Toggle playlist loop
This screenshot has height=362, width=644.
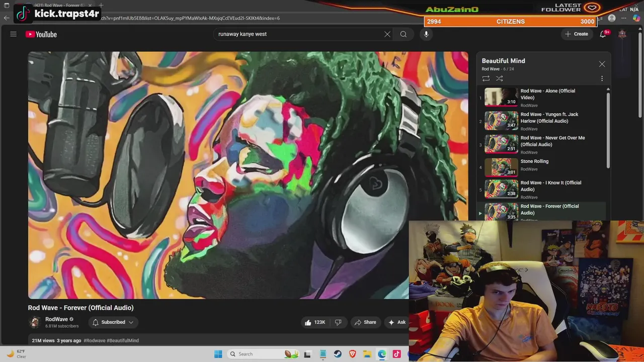click(x=486, y=78)
